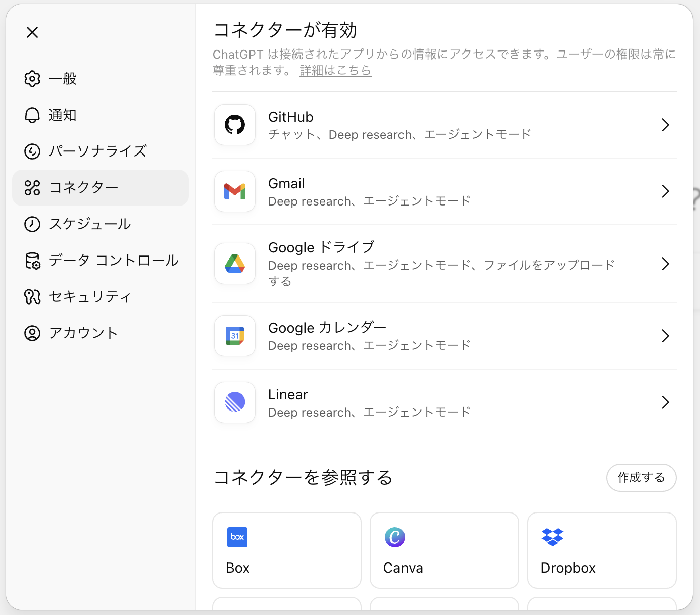Viewport: 700px width, 615px height.
Task: Click the Canva logo icon
Action: click(395, 537)
